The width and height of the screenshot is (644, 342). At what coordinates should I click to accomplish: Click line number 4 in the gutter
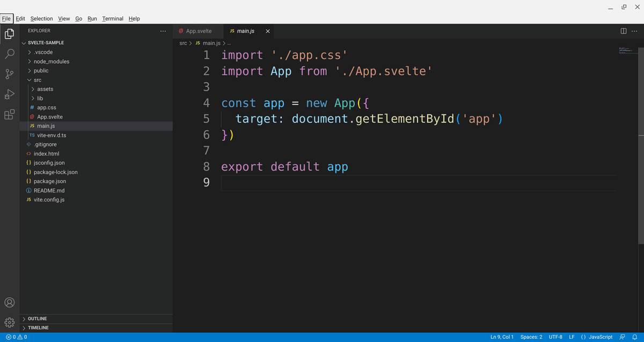tap(207, 103)
